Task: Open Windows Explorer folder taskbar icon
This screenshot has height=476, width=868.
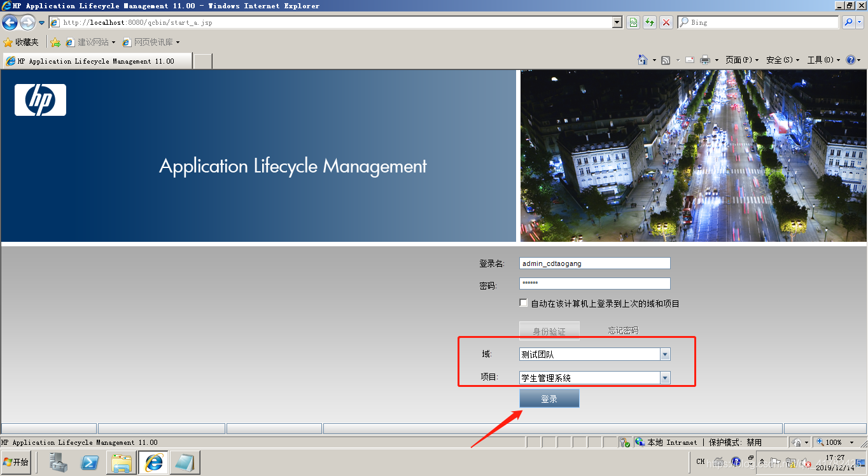Action: (x=121, y=462)
